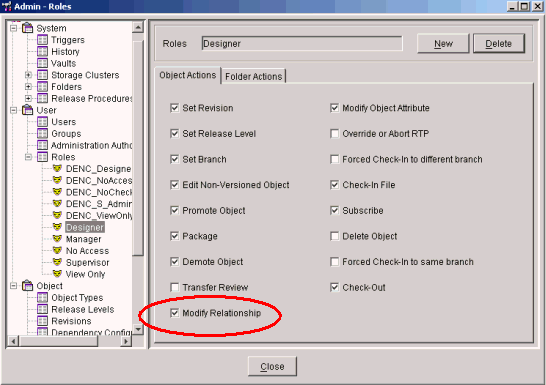Toggle Edit Non-Versioned Object checkbox
This screenshot has width=546, height=385.
[174, 185]
